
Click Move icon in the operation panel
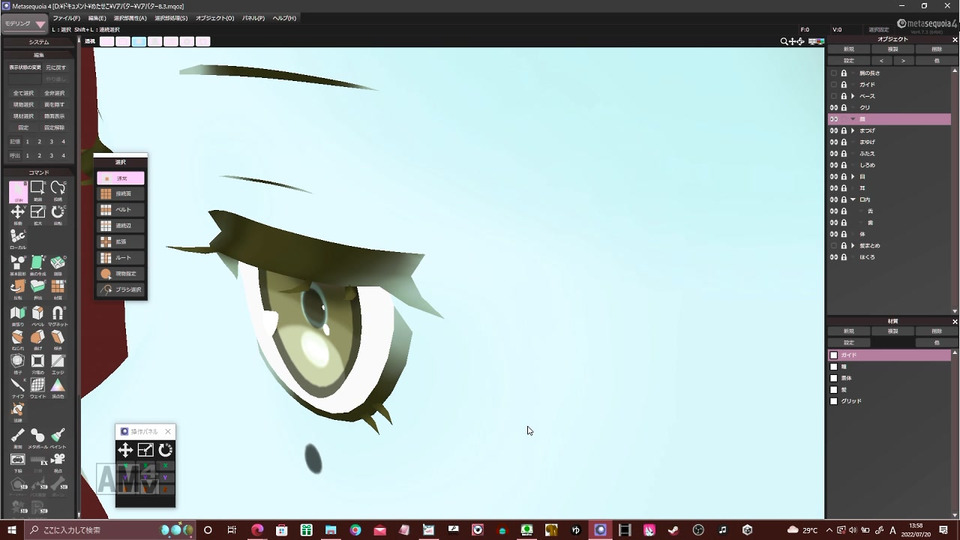126,450
